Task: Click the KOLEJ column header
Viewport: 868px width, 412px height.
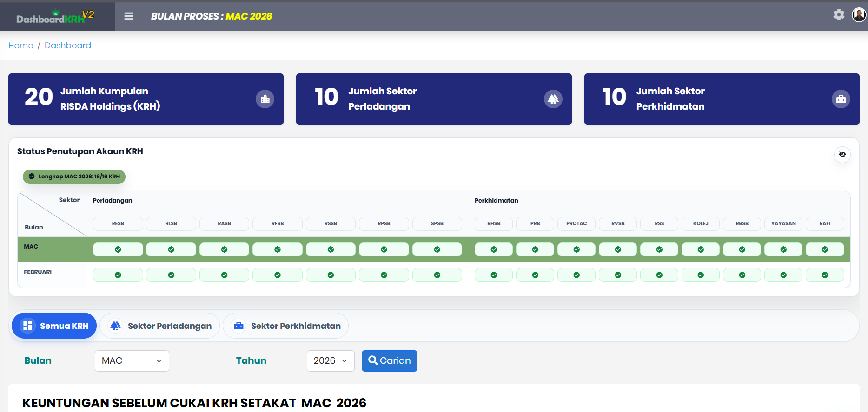Action: pyautogui.click(x=701, y=223)
